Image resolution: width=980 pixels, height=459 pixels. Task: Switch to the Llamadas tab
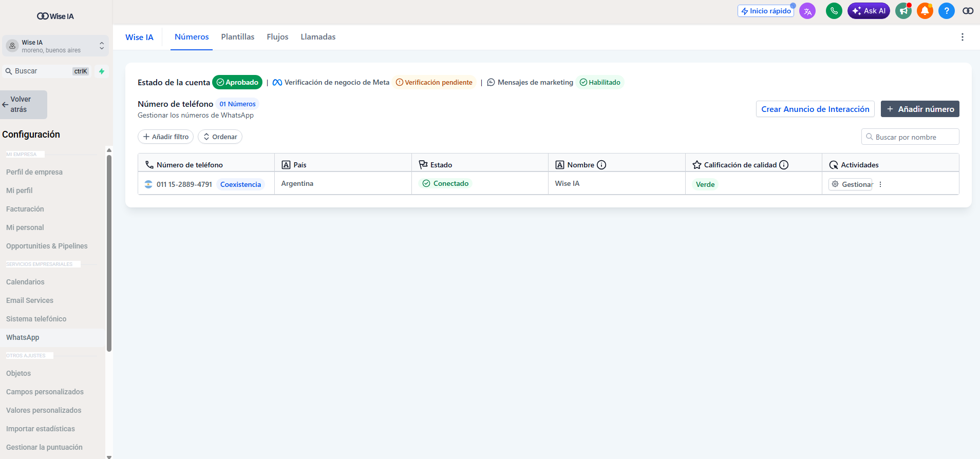click(x=318, y=37)
